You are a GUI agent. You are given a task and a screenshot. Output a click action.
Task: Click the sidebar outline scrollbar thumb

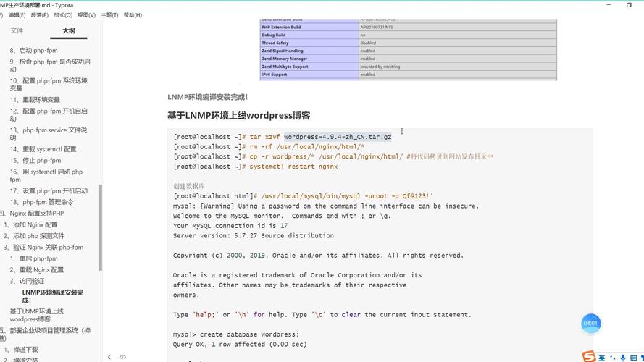(x=100, y=227)
